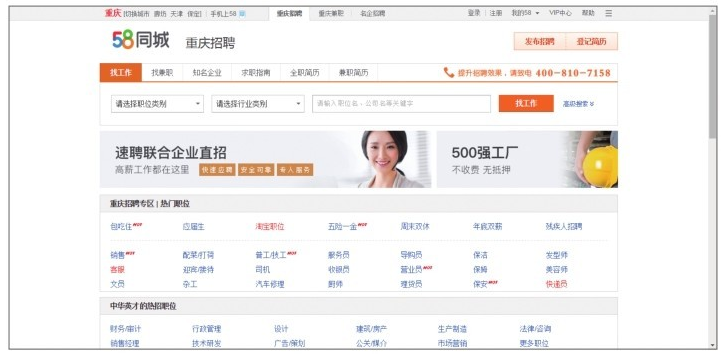Select the 名企招聘 top bar tab

[x=373, y=14]
